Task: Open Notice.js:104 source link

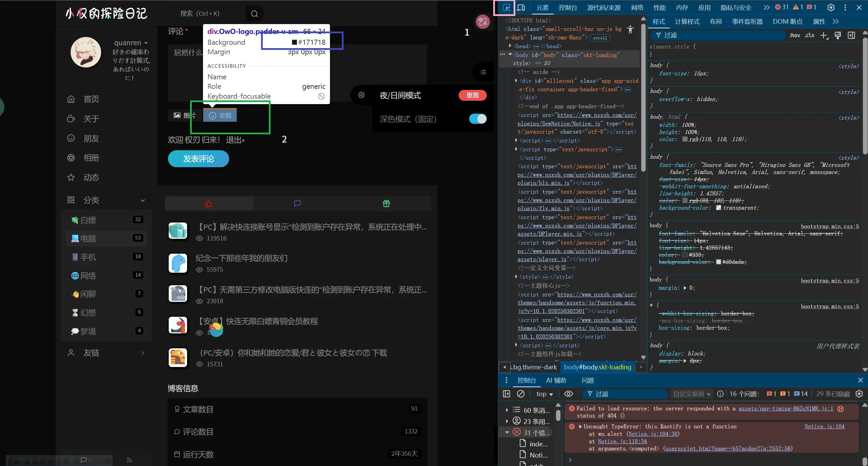Action: pyautogui.click(x=824, y=426)
